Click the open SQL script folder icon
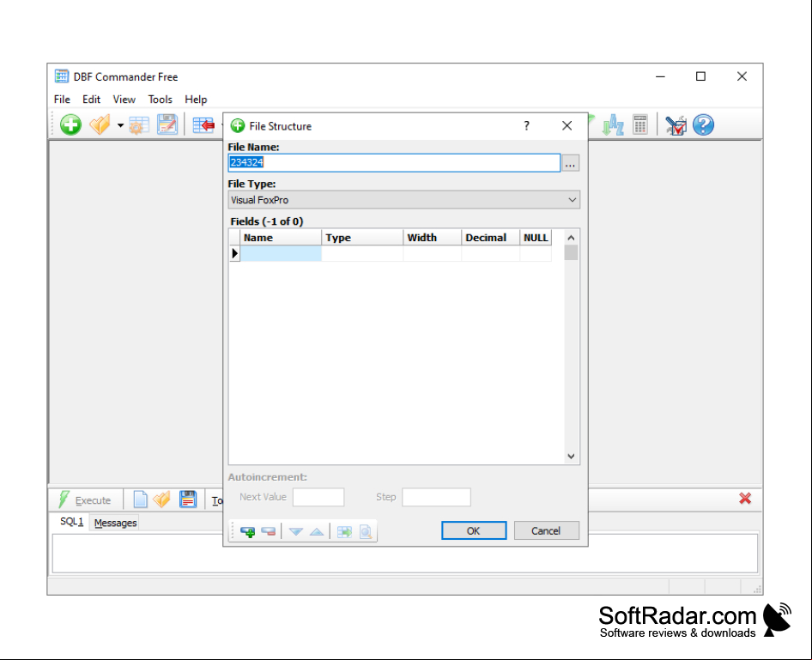 [162, 499]
